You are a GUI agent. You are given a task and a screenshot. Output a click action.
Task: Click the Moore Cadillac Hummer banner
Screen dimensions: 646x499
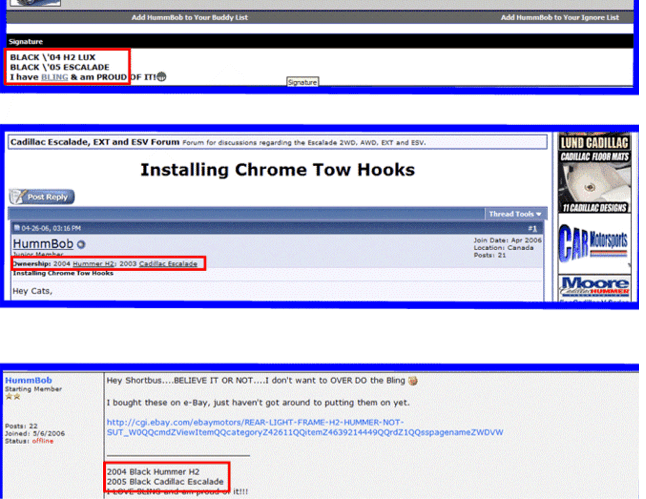coord(594,288)
